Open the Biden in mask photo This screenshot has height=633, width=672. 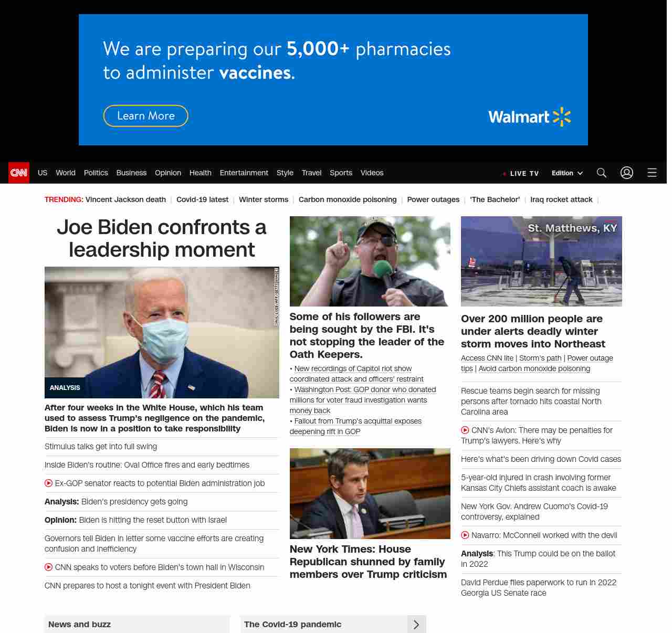162,332
